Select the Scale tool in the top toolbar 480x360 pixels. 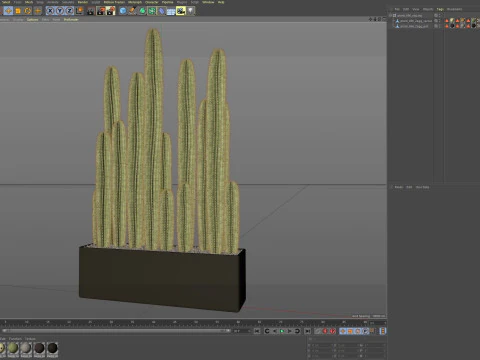click(18, 11)
